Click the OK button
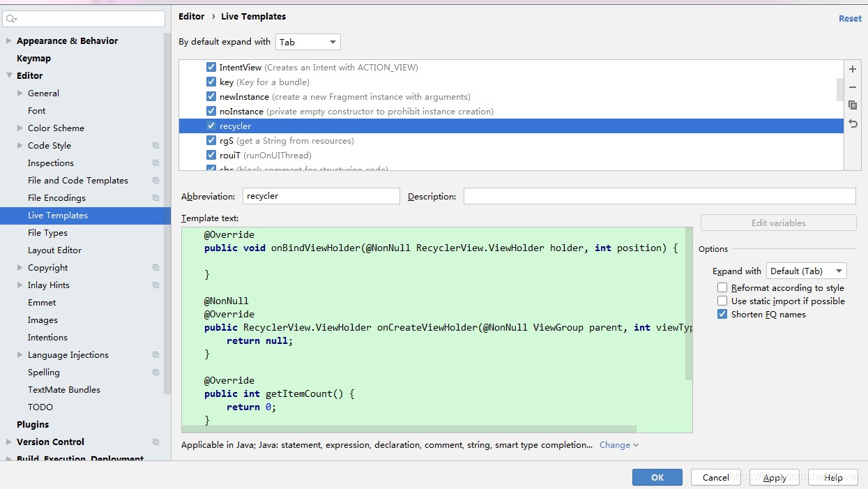This screenshot has height=489, width=868. 657,478
